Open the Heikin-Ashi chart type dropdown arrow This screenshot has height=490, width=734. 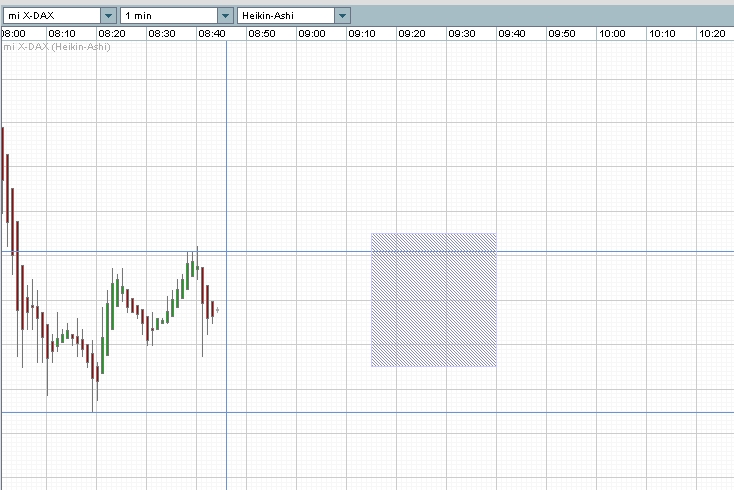pyautogui.click(x=342, y=16)
